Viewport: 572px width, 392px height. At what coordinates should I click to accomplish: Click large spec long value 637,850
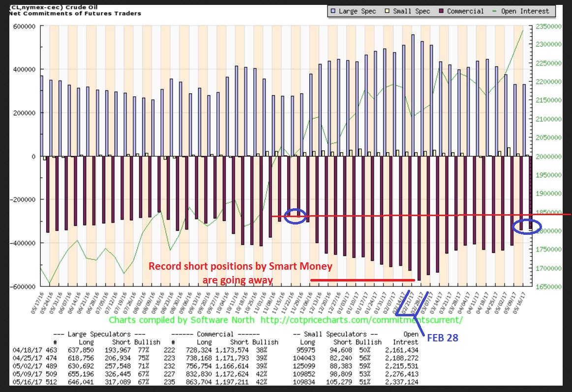(81, 350)
